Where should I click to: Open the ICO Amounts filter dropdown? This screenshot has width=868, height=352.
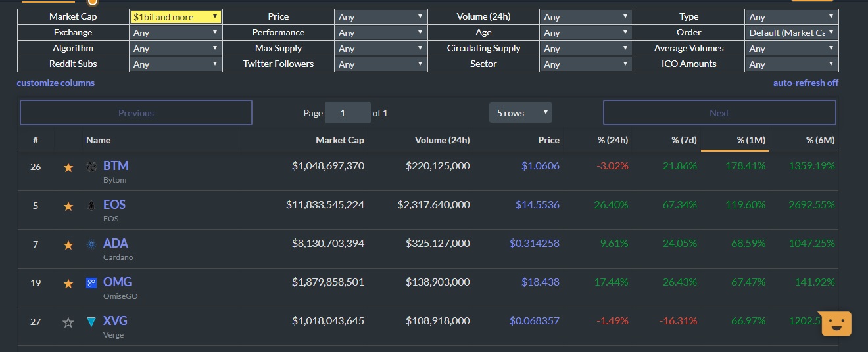click(x=792, y=64)
